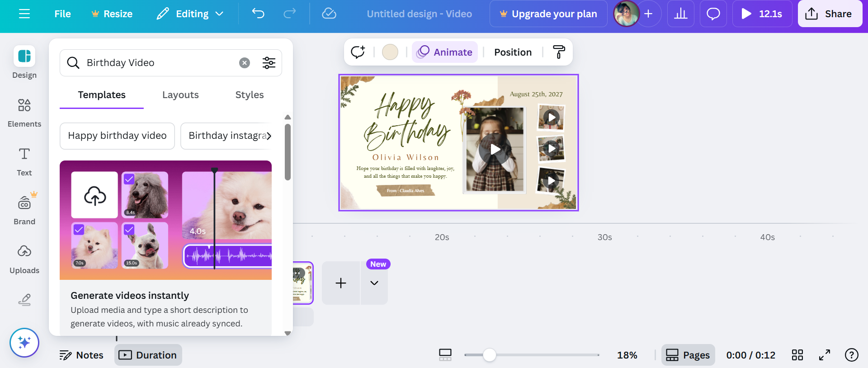Toggle the checkbox on the poodle clip
868x368 pixels.
(x=129, y=179)
